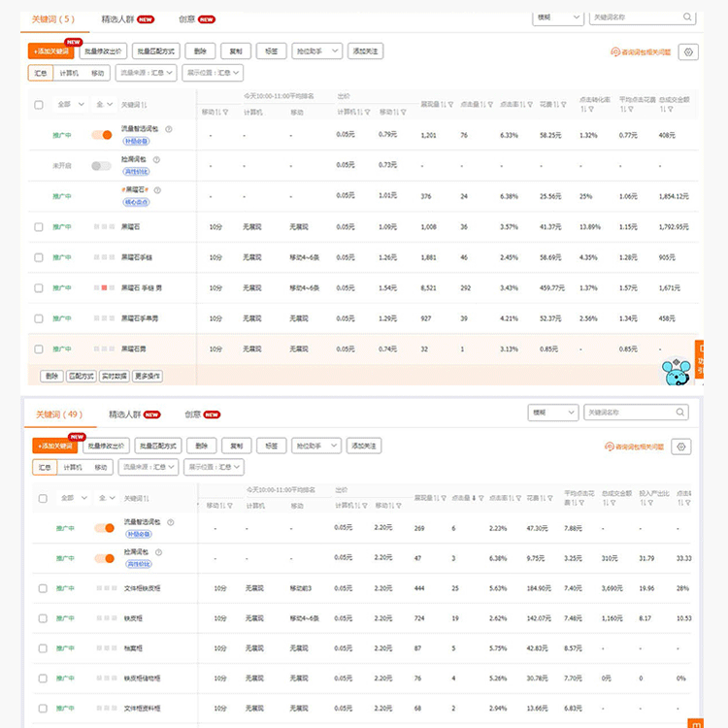Screen dimensions: 728x728
Task: Click search magnifier in top panel keyword box
Action: (x=687, y=17)
